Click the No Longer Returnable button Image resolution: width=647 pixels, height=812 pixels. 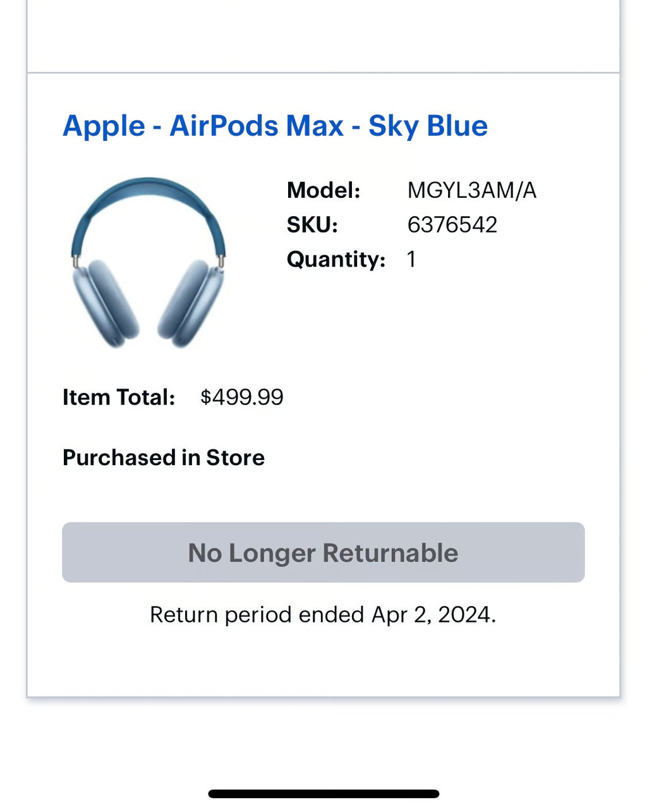click(323, 552)
